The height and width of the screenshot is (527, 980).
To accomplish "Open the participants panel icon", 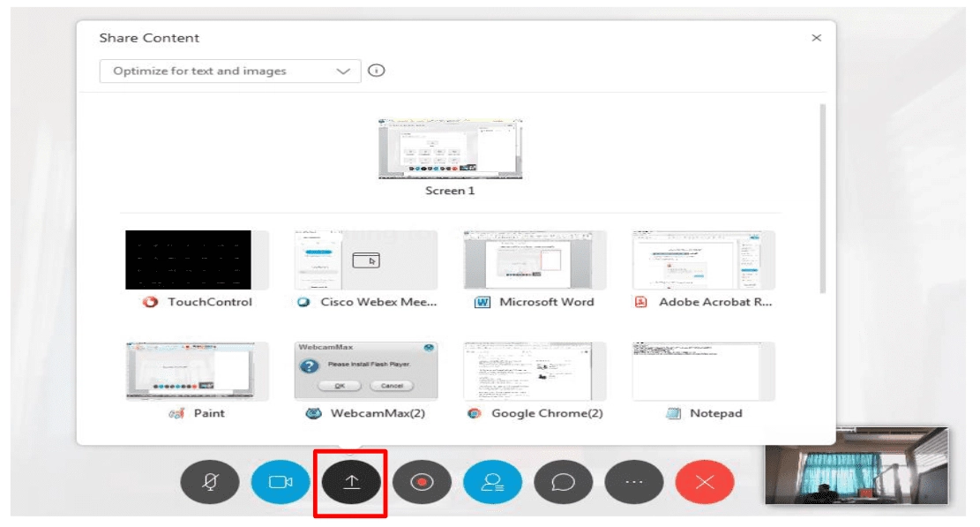I will tap(492, 482).
